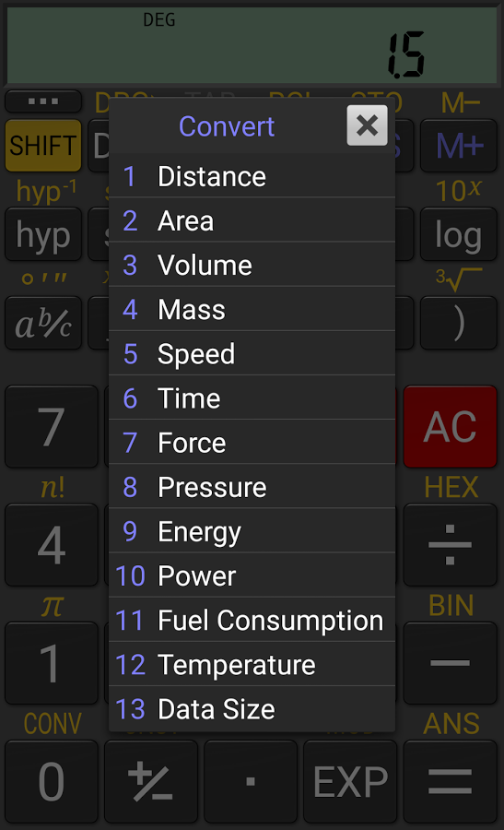Image resolution: width=504 pixels, height=830 pixels.
Task: Tap the divide operator key
Action: 450,545
